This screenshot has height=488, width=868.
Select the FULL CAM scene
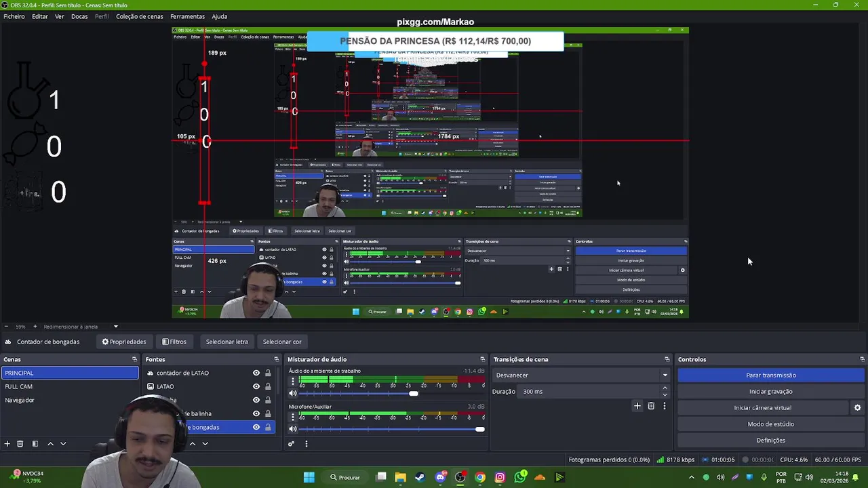(70, 386)
